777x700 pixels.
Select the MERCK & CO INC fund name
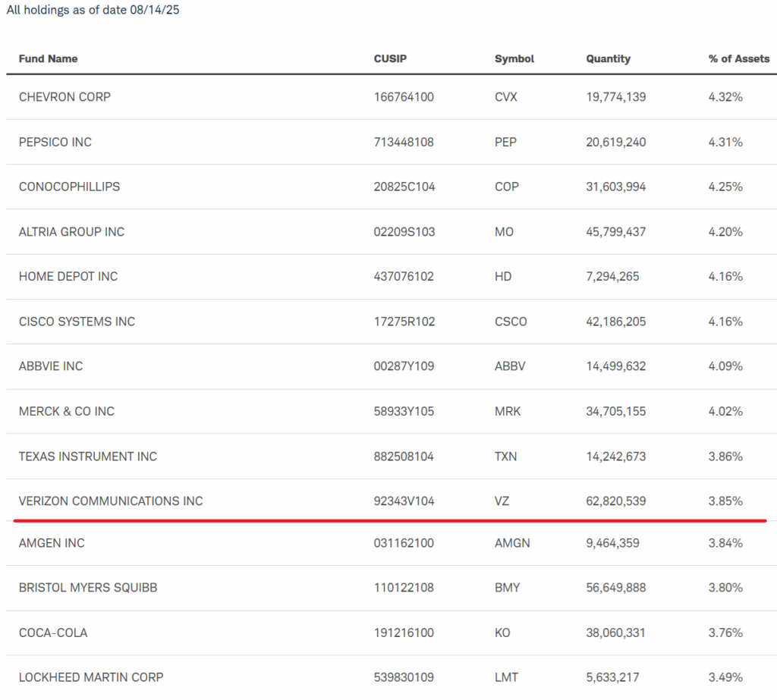pos(67,411)
